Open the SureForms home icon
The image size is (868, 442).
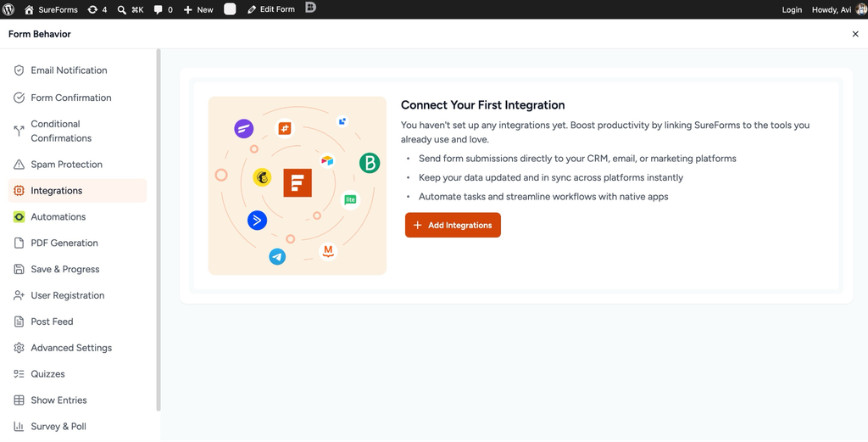tap(30, 9)
